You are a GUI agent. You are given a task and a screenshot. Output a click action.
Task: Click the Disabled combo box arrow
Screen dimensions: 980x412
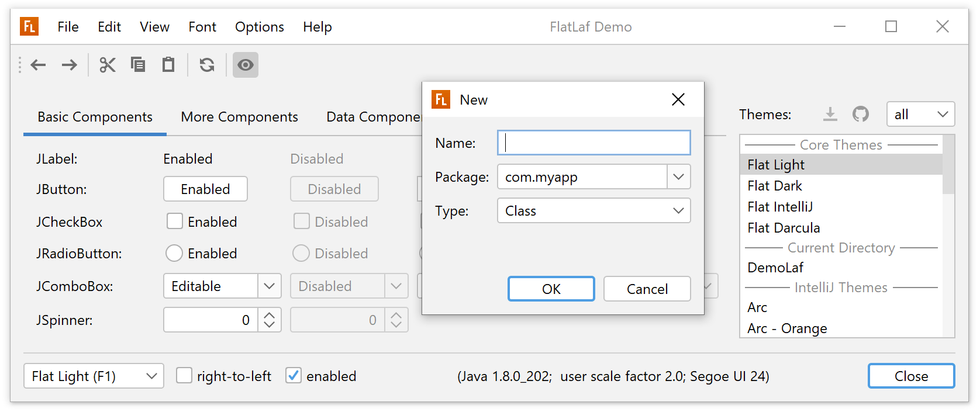pyautogui.click(x=396, y=286)
